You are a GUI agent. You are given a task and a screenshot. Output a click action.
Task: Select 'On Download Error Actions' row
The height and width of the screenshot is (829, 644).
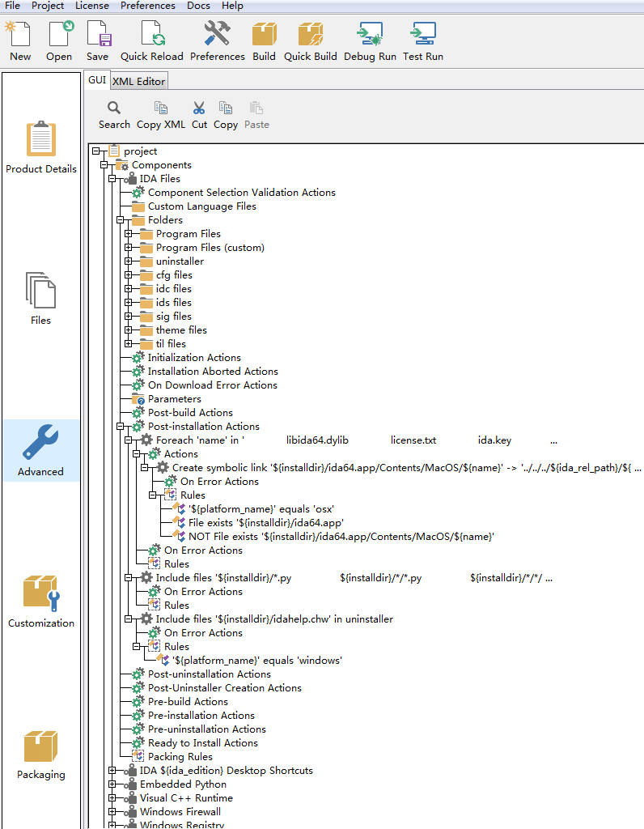(x=213, y=385)
